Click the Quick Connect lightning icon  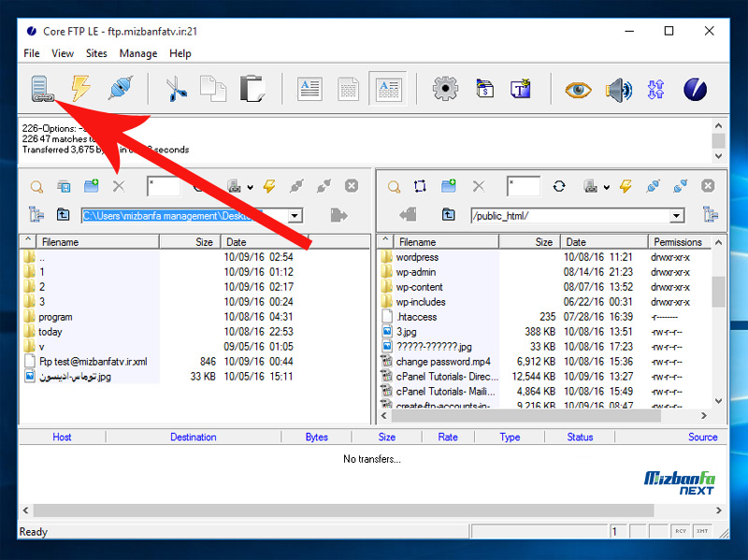tap(80, 88)
